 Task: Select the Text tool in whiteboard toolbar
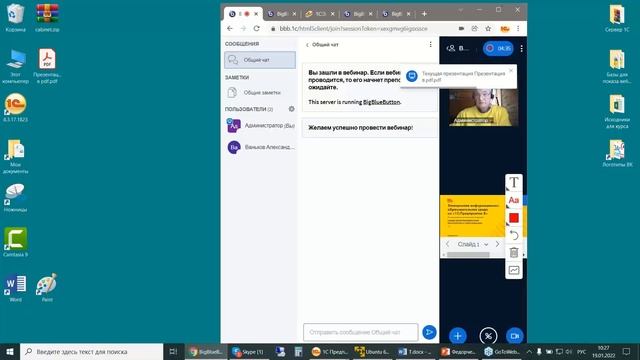(x=514, y=182)
